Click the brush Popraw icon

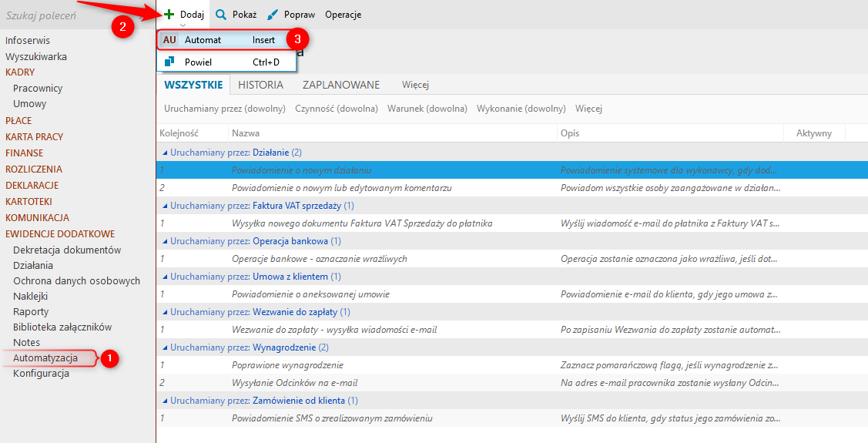point(272,15)
